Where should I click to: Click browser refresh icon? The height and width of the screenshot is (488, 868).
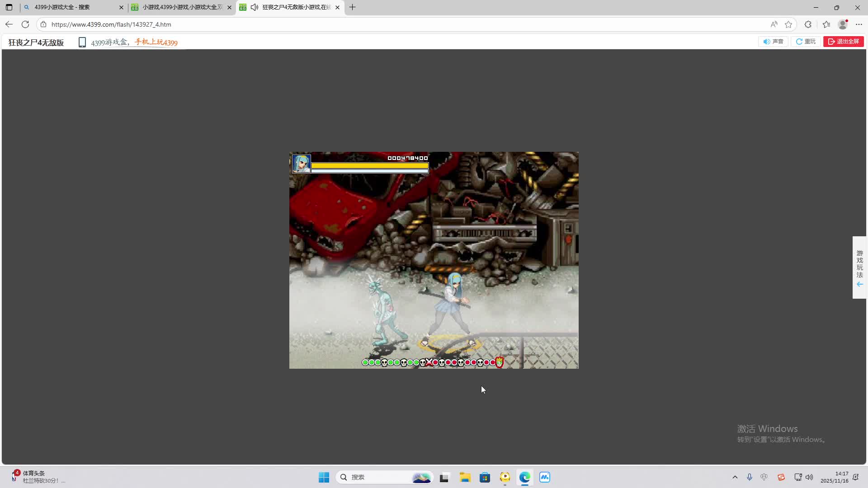tap(25, 24)
